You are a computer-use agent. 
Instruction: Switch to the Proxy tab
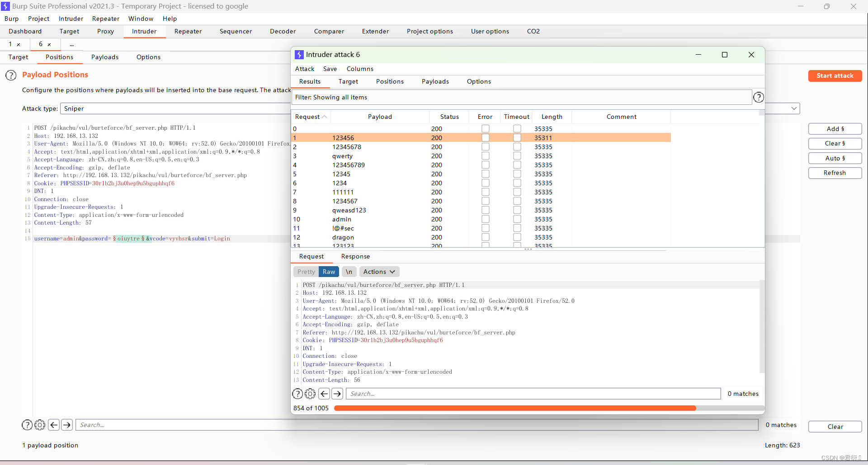pos(105,31)
